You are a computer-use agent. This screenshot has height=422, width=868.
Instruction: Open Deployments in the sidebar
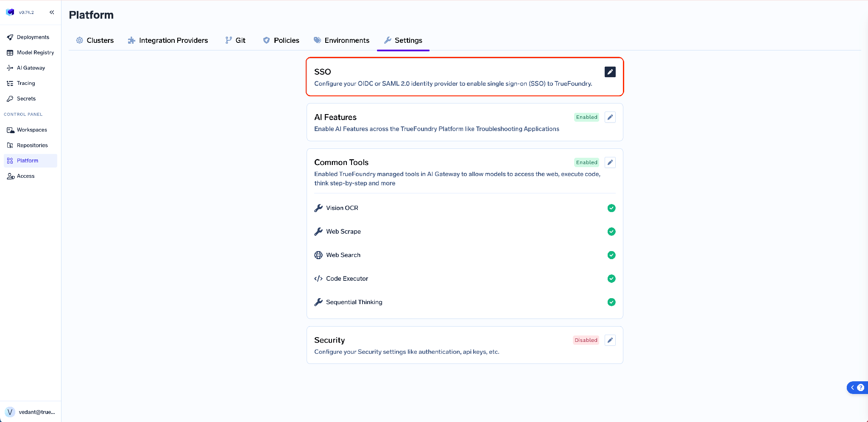(x=31, y=37)
